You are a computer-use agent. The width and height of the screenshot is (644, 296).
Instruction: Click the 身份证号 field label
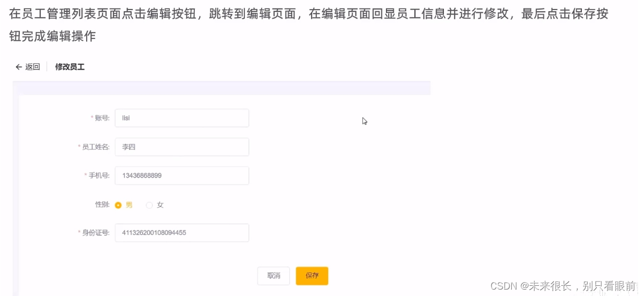pyautogui.click(x=94, y=233)
